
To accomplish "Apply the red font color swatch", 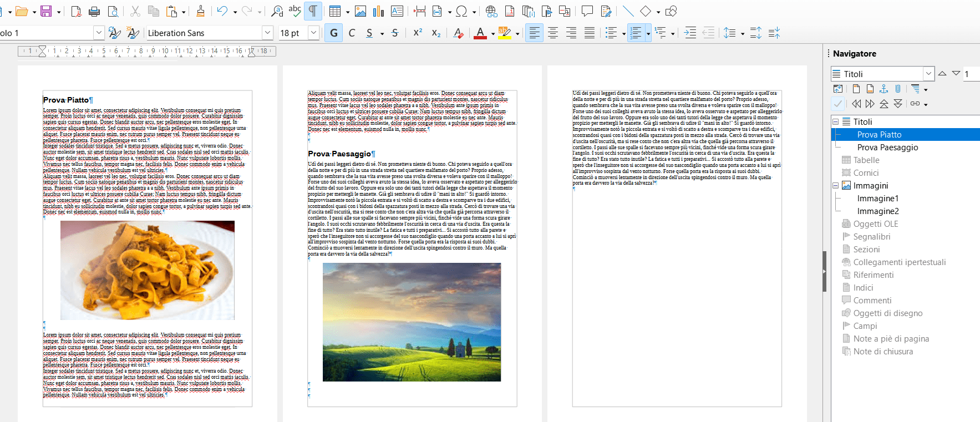I will (x=480, y=33).
